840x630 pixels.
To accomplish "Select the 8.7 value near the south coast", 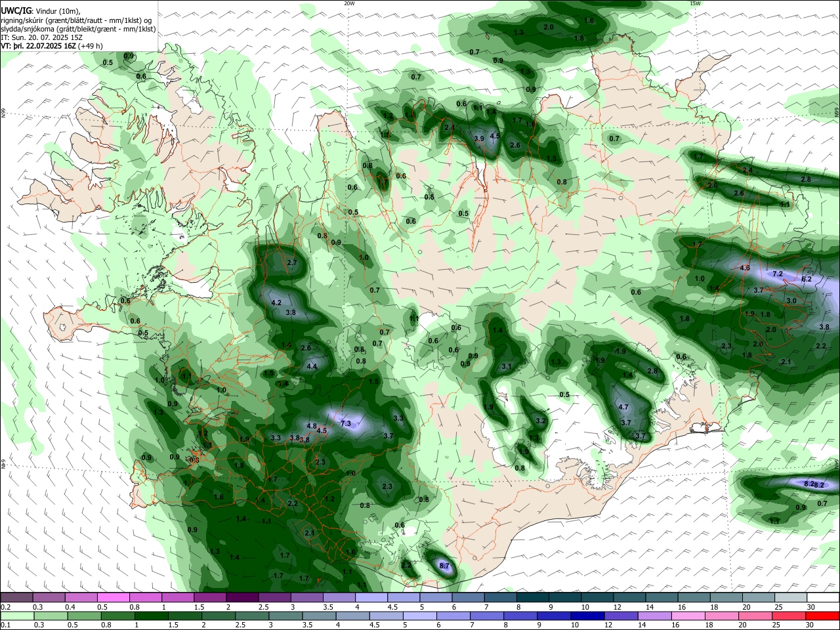I will [x=444, y=566].
